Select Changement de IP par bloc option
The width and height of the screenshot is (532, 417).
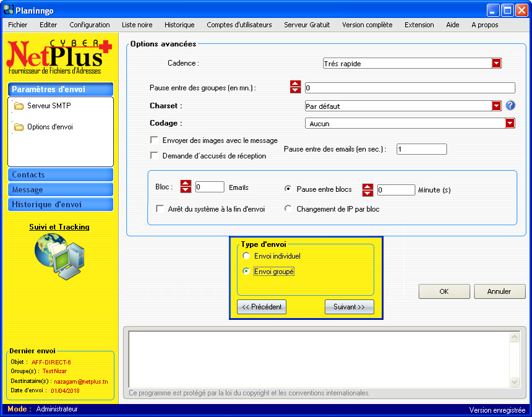(288, 209)
